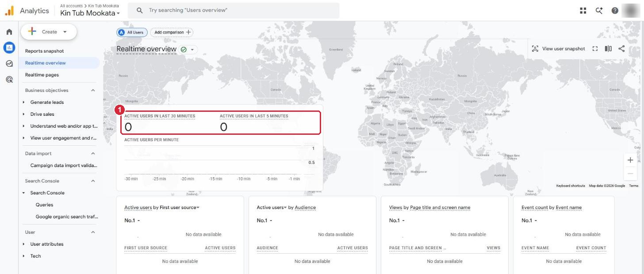Open the map Terms link

633,186
